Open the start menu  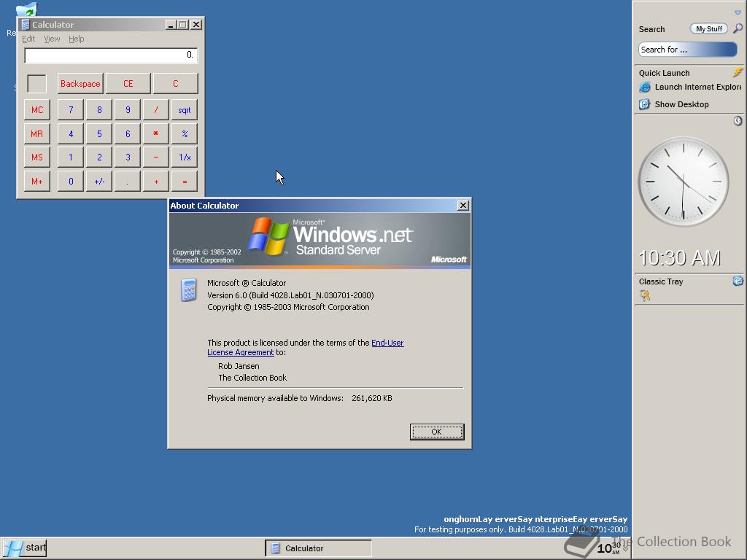[x=25, y=548]
